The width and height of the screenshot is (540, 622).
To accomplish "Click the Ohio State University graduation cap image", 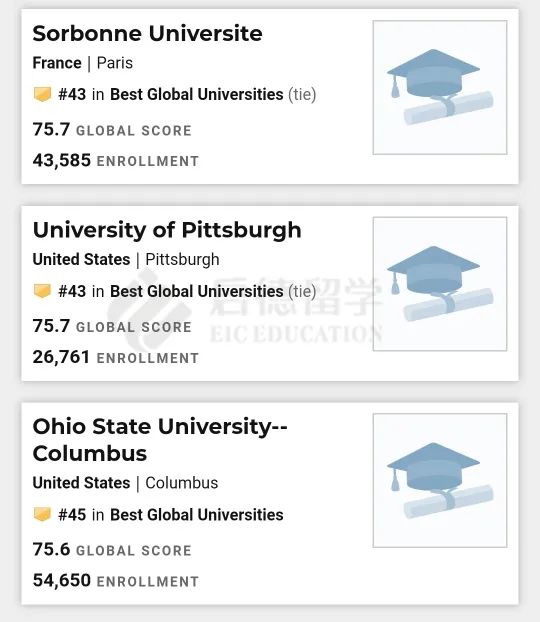I will tap(440, 480).
